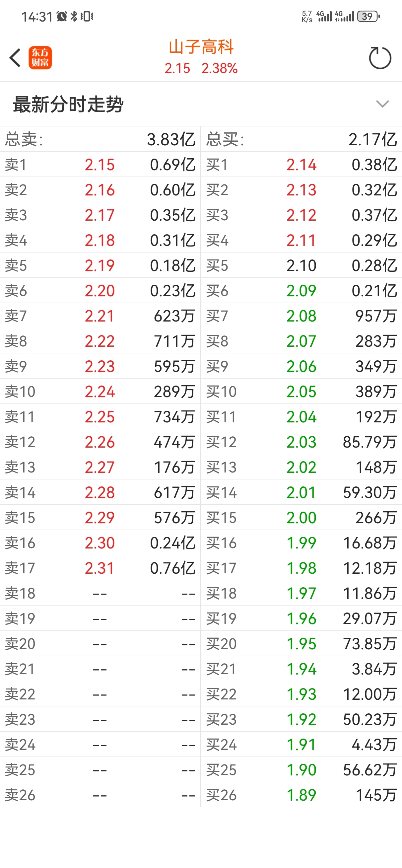
Task: Select the 卖3 volume 0.35亿
Action: (173, 215)
